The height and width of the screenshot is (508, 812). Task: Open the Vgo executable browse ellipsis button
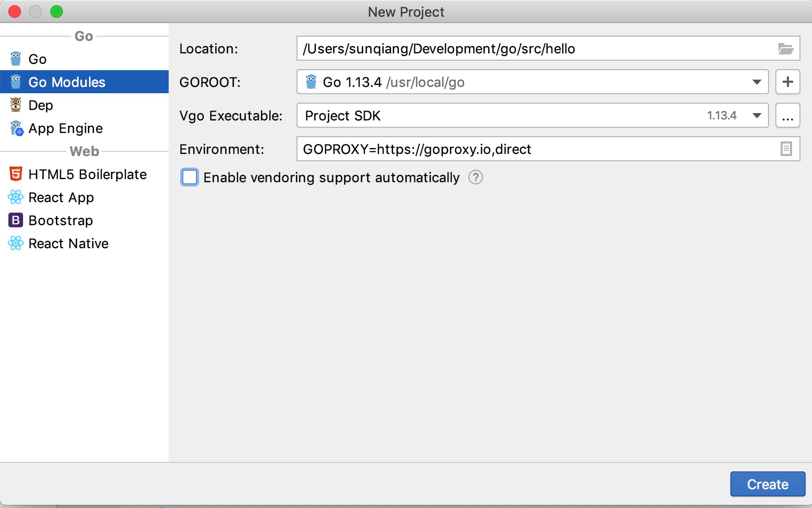[x=787, y=115]
